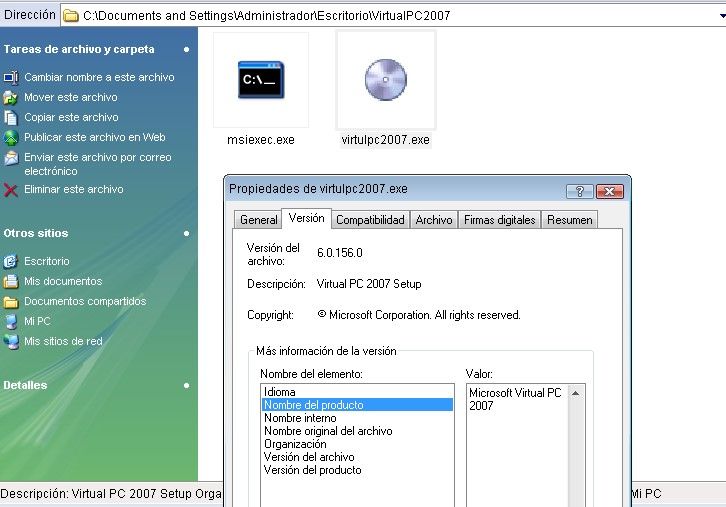Open Escritorio link under Otros sitios
Image resolution: width=726 pixels, height=507 pixels.
[x=47, y=261]
